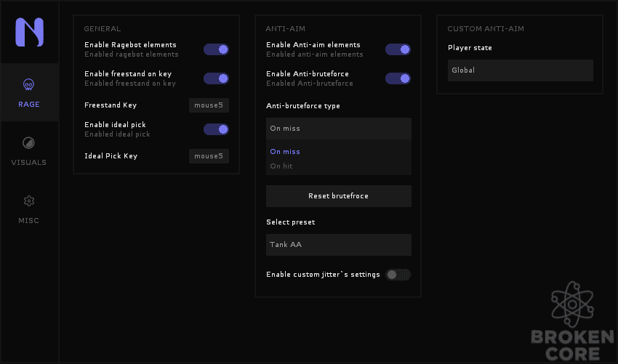Enable custom jitter's settings switch
618x364 pixels.
[398, 275]
